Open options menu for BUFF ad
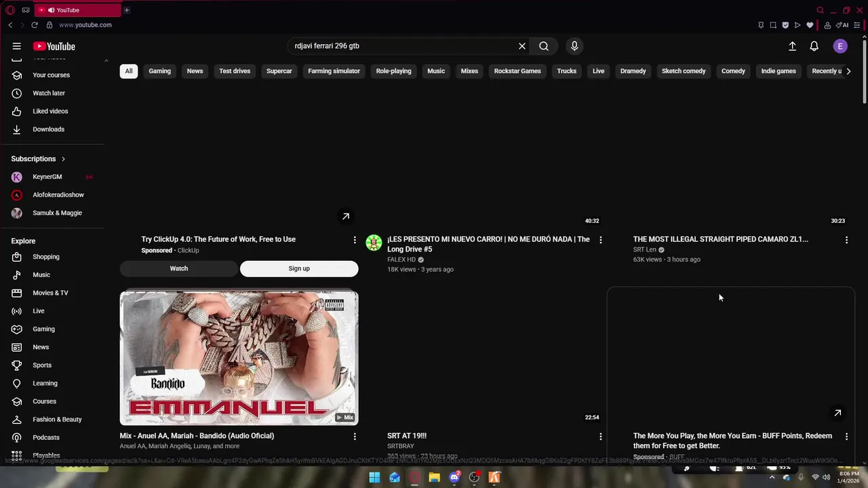 846,436
